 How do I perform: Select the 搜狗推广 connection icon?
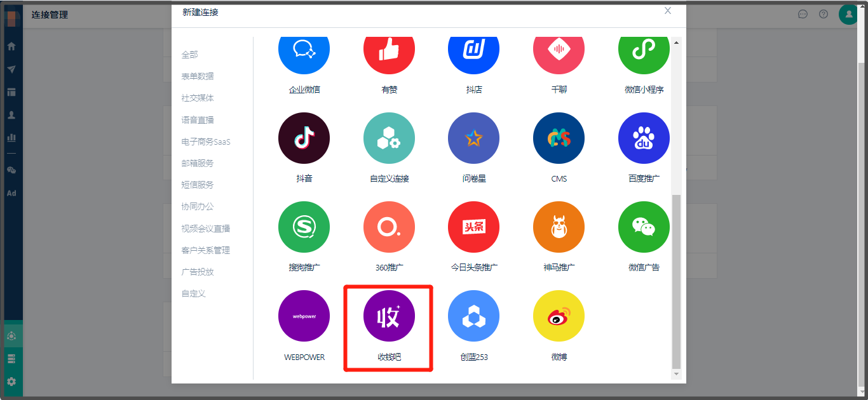pyautogui.click(x=304, y=227)
